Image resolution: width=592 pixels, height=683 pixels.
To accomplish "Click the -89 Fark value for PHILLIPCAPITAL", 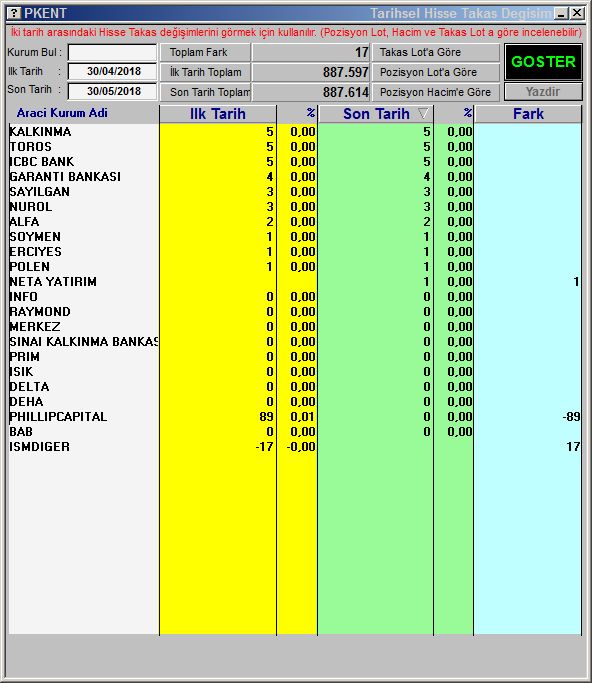I will point(571,417).
